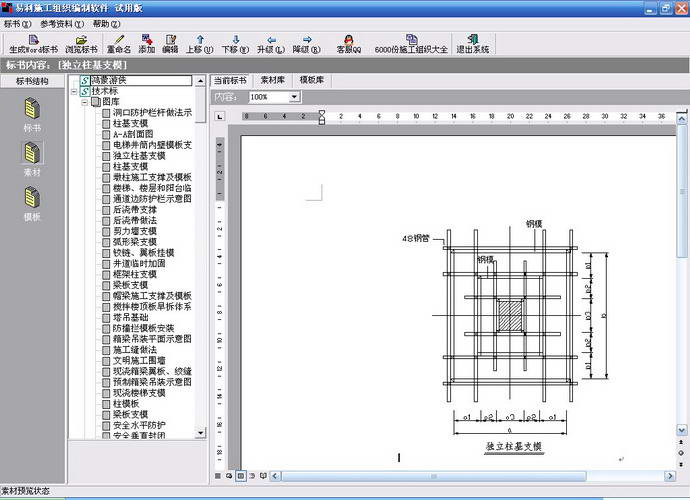
Task: Click horizontal scrollbar left arrow
Action: 275,476
